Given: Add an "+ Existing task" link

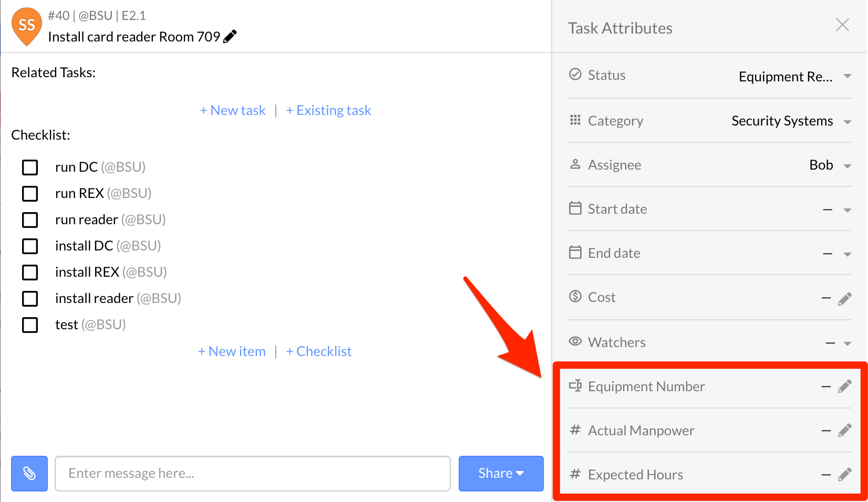Looking at the screenshot, I should [x=328, y=110].
